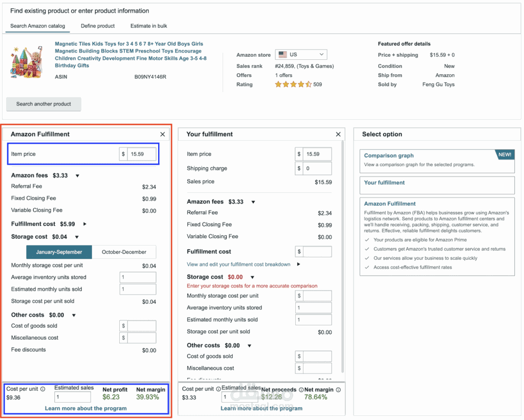Image resolution: width=524 pixels, height=420 pixels.
Task: Collapse Amazon fees in Amazon Fulfillment panel
Action: point(77,176)
